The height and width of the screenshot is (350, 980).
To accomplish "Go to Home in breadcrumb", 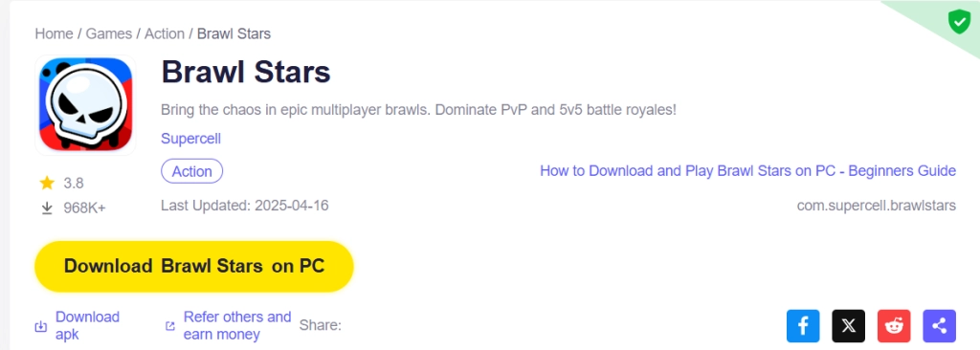I will (x=54, y=33).
